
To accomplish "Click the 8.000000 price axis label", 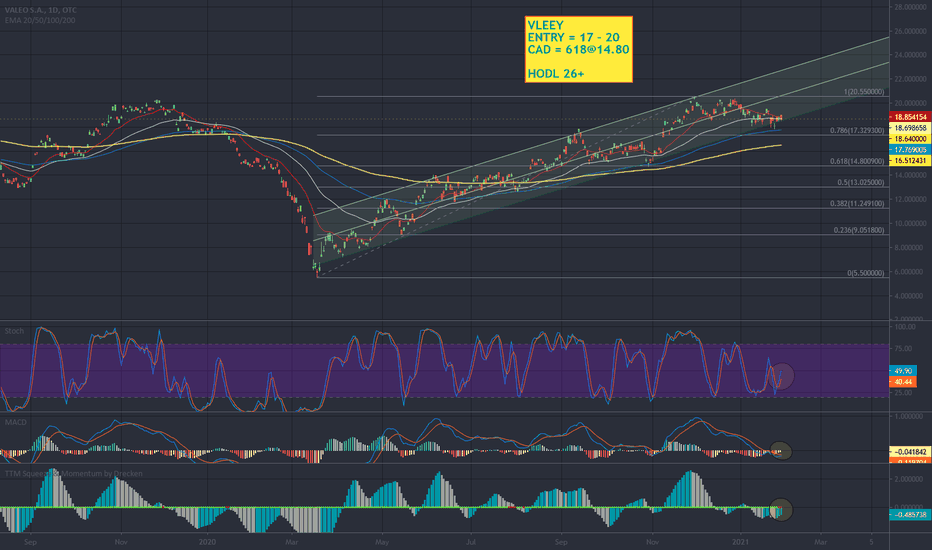I will [x=910, y=248].
